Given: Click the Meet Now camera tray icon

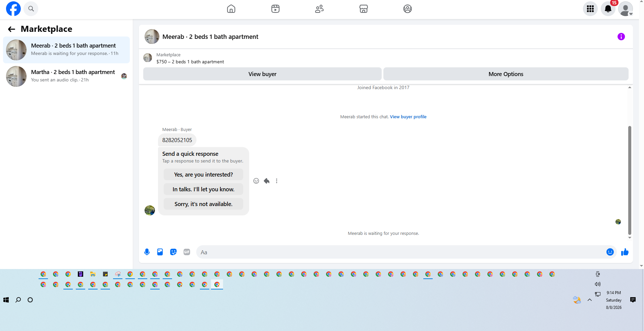Looking at the screenshot, I should [x=598, y=274].
